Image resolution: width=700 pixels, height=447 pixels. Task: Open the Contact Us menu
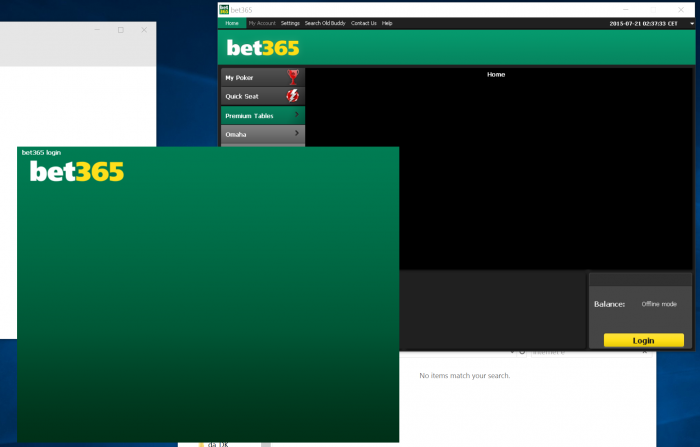coord(363,23)
